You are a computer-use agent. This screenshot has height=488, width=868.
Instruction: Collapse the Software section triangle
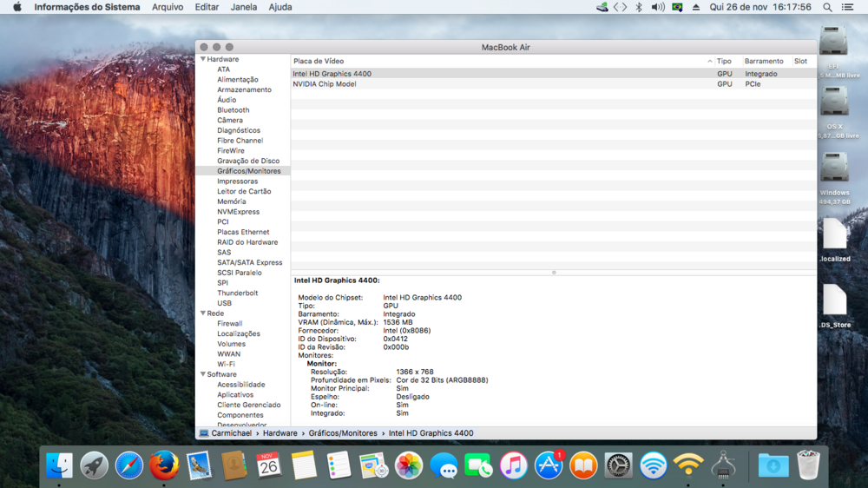(x=203, y=374)
